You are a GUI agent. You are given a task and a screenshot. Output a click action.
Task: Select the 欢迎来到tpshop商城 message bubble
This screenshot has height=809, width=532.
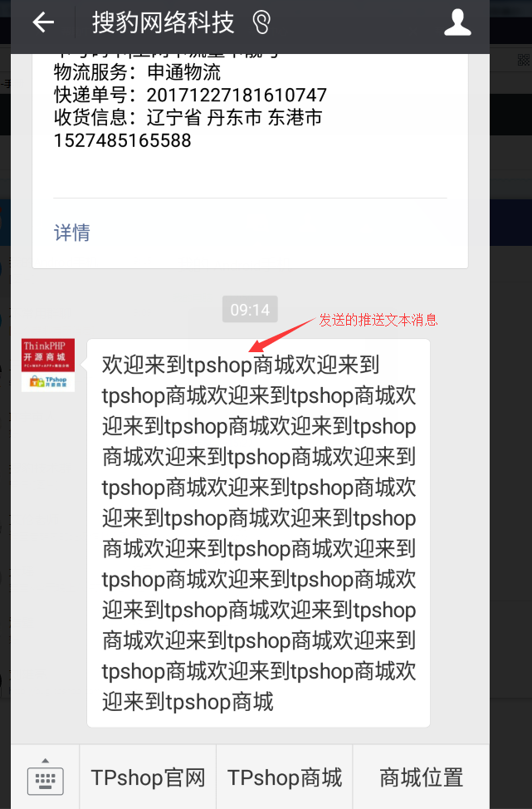[x=258, y=533]
